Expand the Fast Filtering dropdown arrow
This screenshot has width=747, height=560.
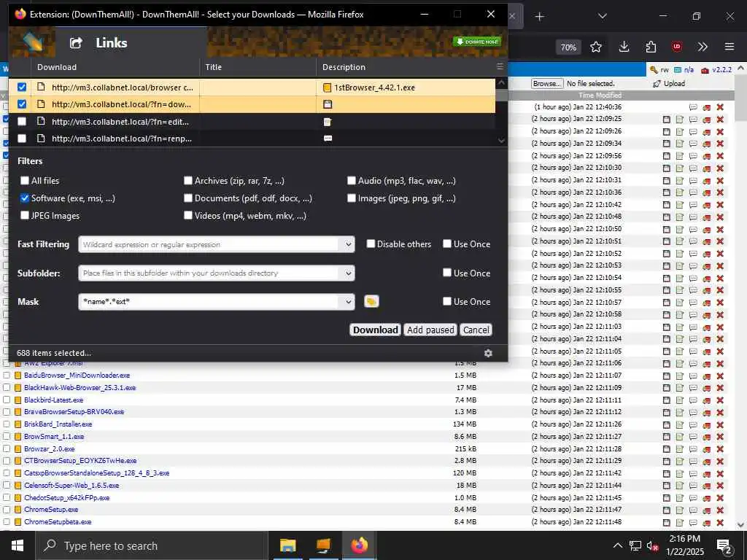348,244
